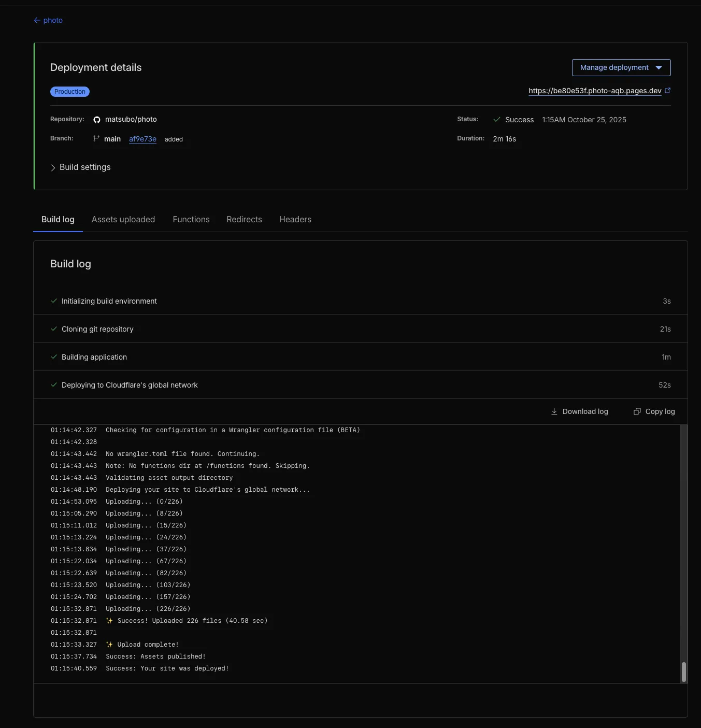Viewport: 701px width, 728px height.
Task: Click the Success status checkmark icon
Action: pos(497,119)
